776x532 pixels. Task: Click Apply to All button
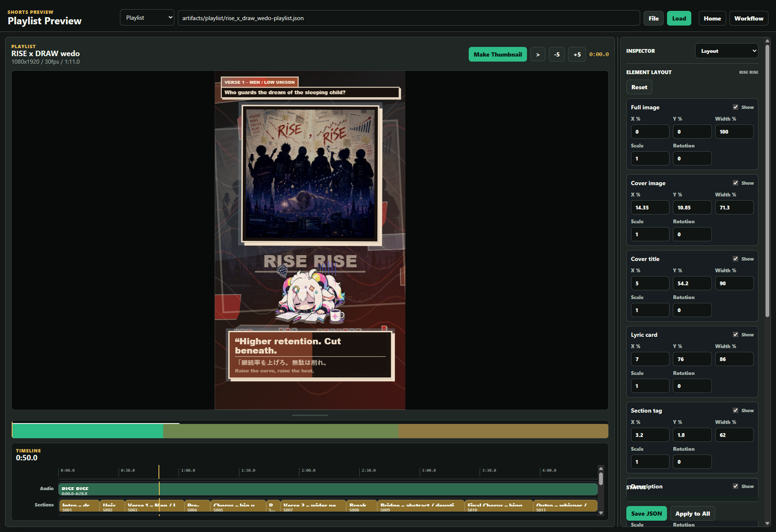pyautogui.click(x=693, y=514)
